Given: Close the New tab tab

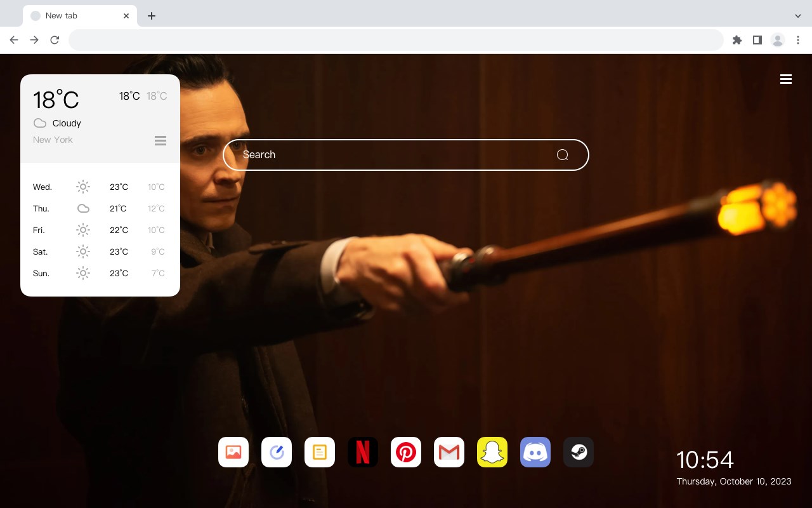Looking at the screenshot, I should click(x=126, y=16).
